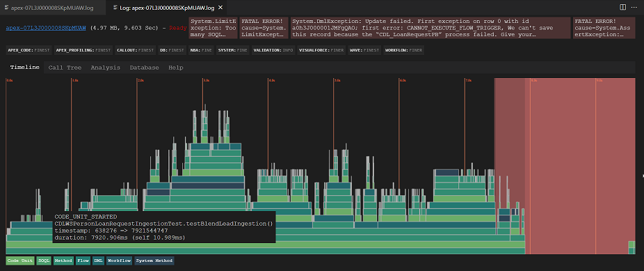The height and width of the screenshot is (271, 644).
Task: Click the Code Unit legend swatch
Action: (x=19, y=261)
